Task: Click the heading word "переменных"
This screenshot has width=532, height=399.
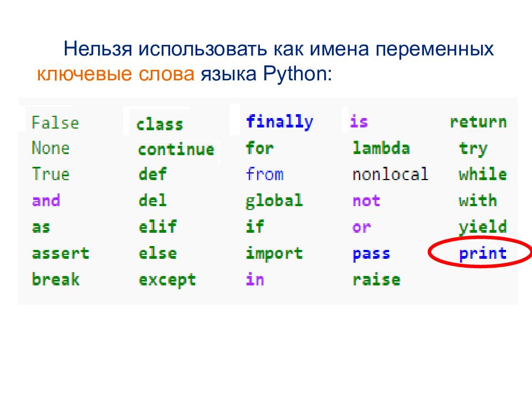Action: click(x=434, y=49)
